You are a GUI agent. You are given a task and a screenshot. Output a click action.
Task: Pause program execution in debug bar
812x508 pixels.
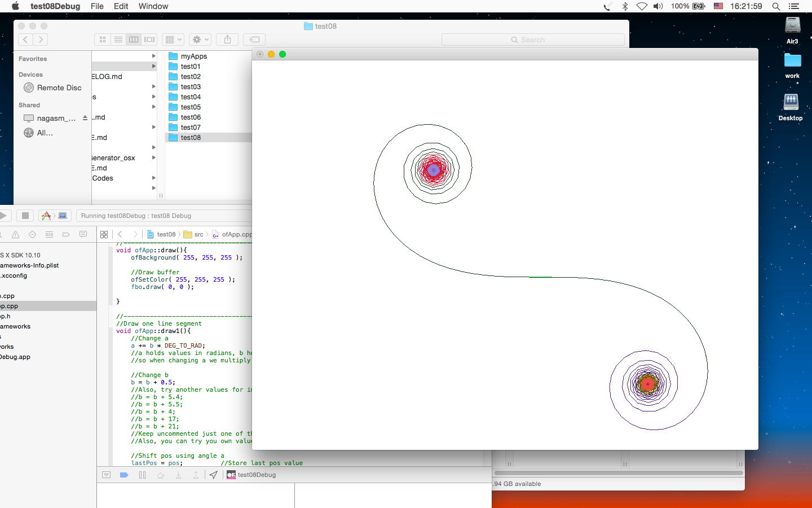click(142, 475)
